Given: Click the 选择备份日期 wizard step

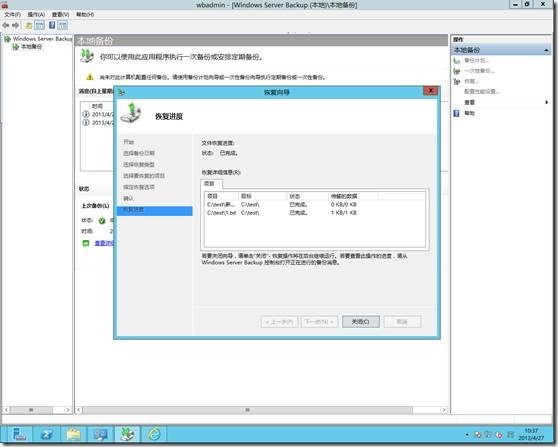Looking at the screenshot, I should (139, 153).
